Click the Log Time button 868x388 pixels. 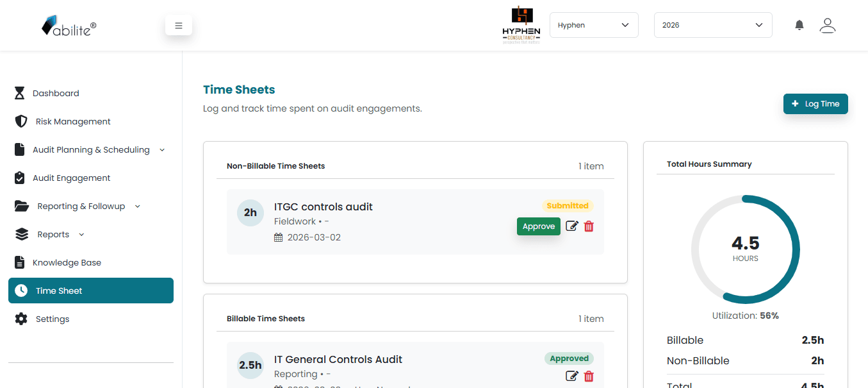pyautogui.click(x=815, y=104)
